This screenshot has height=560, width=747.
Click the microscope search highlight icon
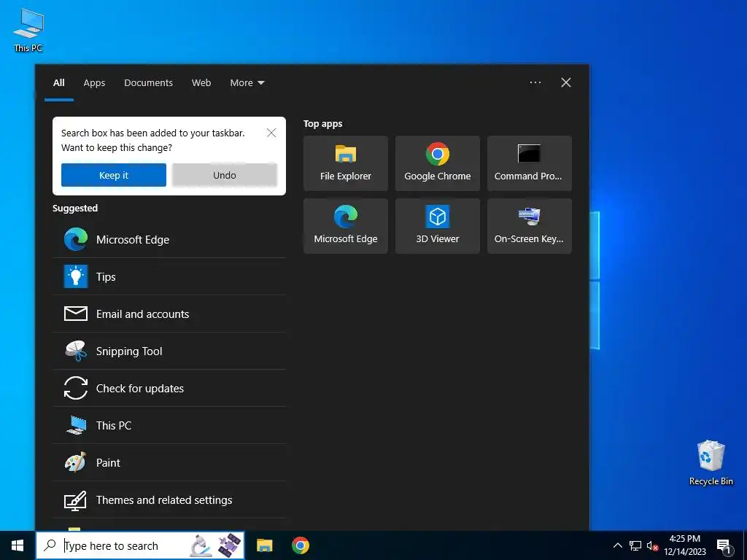pos(201,545)
